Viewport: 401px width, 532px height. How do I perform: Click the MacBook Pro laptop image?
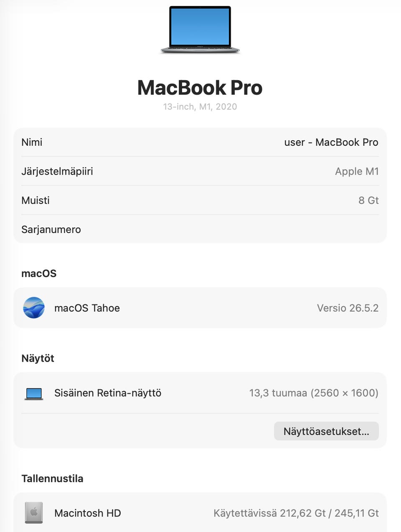(x=200, y=29)
